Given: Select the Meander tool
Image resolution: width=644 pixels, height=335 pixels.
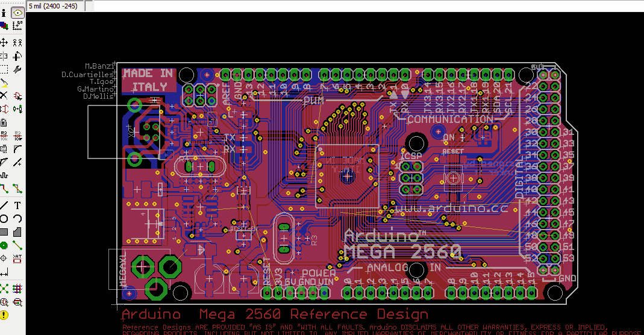Looking at the screenshot, I should click(4, 175).
